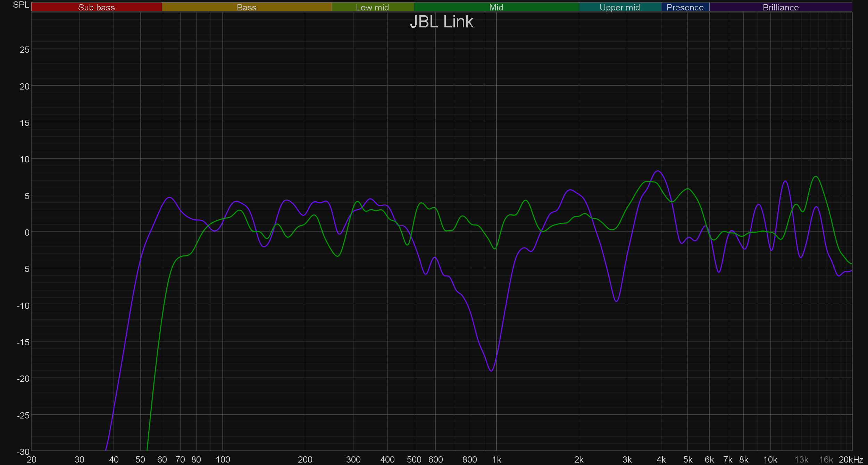Select the Presence band label
The width and height of the screenshot is (868, 465).
[685, 7]
